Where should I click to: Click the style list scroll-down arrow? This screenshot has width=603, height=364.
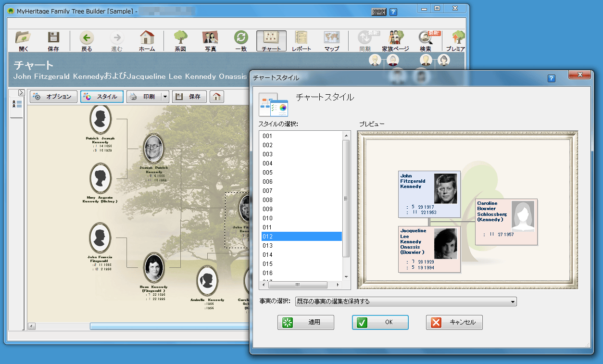[346, 277]
